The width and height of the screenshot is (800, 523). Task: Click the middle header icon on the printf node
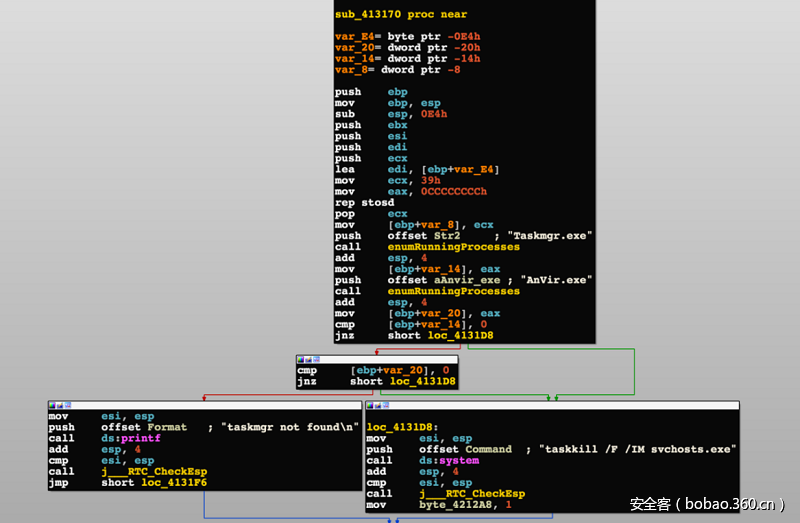click(x=62, y=405)
